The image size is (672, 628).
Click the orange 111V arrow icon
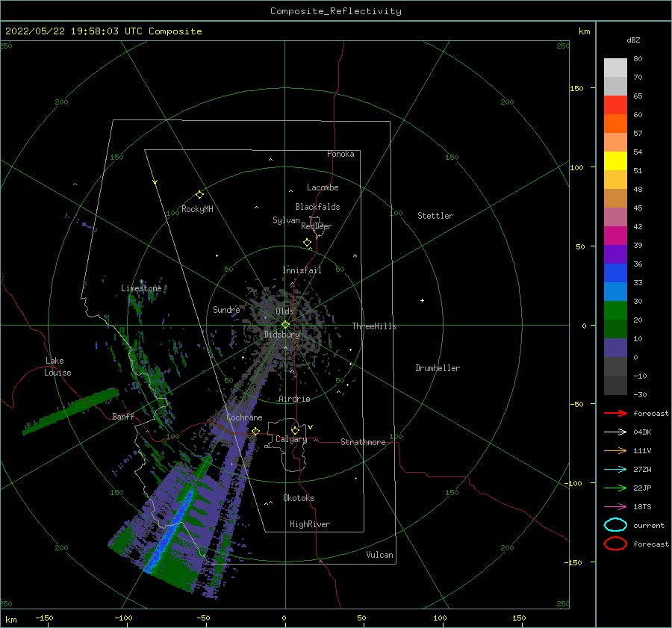(x=615, y=450)
